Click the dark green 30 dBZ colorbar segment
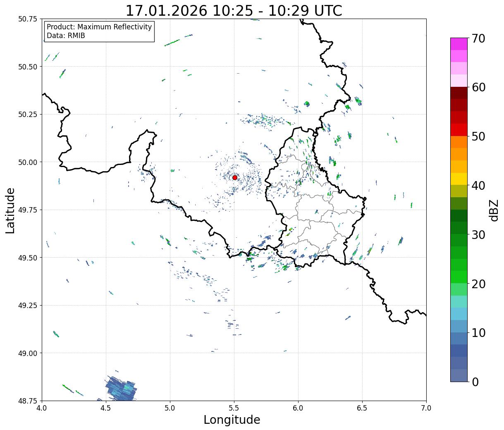504x430 pixels. point(459,228)
